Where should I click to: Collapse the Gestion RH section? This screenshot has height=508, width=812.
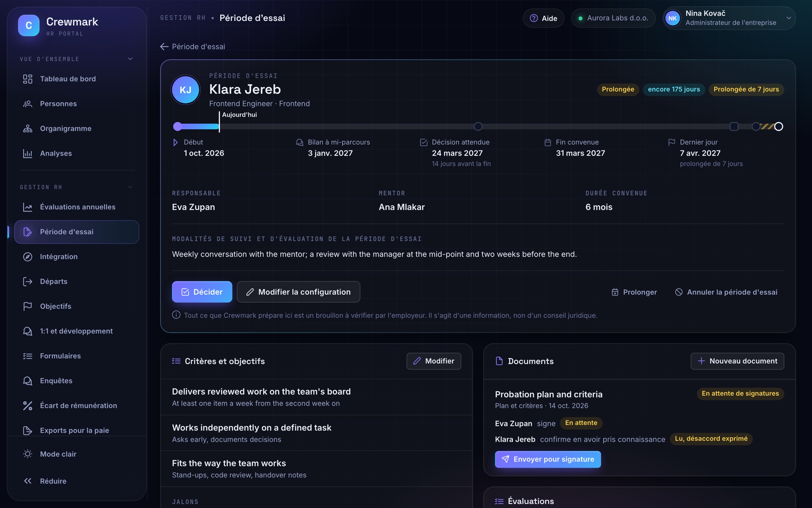click(x=77, y=187)
